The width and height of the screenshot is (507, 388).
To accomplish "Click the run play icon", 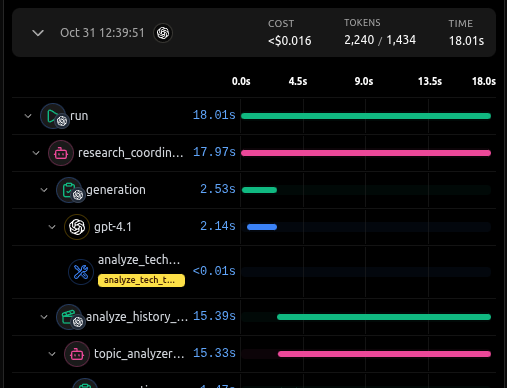I will pos(53,116).
